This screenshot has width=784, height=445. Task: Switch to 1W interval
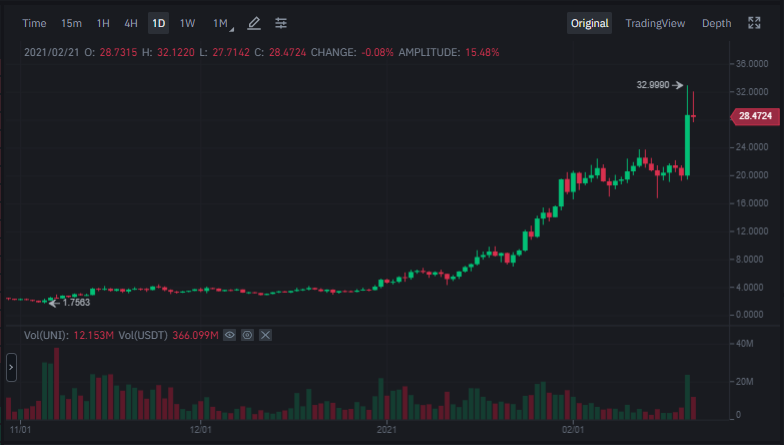click(x=188, y=24)
